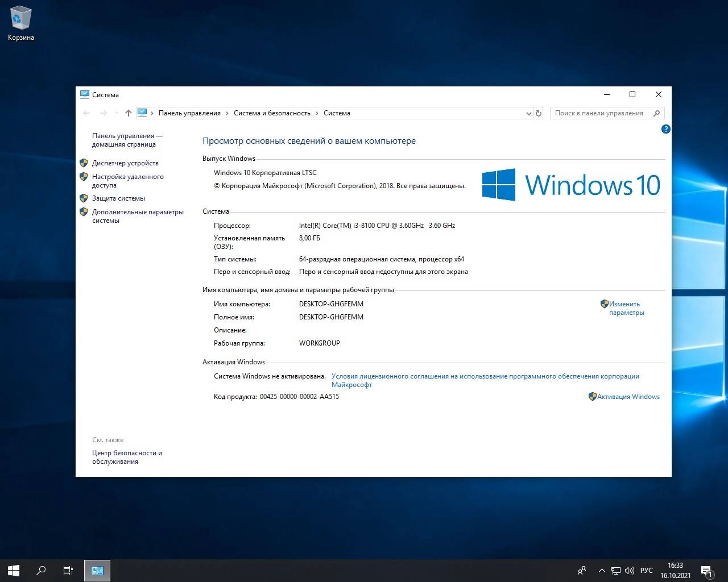Open 'Дополнительные параметры системы' link
This screenshot has width=728, height=582.
138,216
